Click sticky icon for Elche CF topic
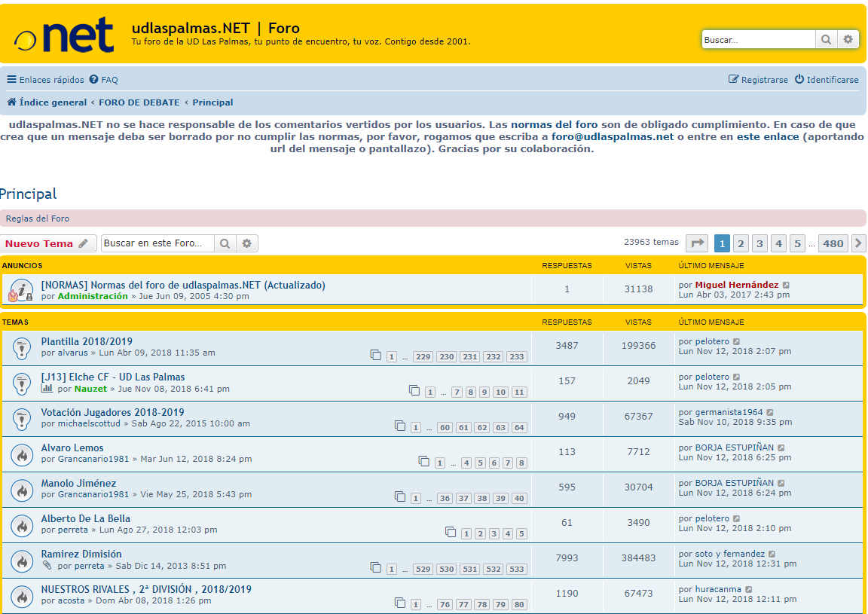 point(22,384)
